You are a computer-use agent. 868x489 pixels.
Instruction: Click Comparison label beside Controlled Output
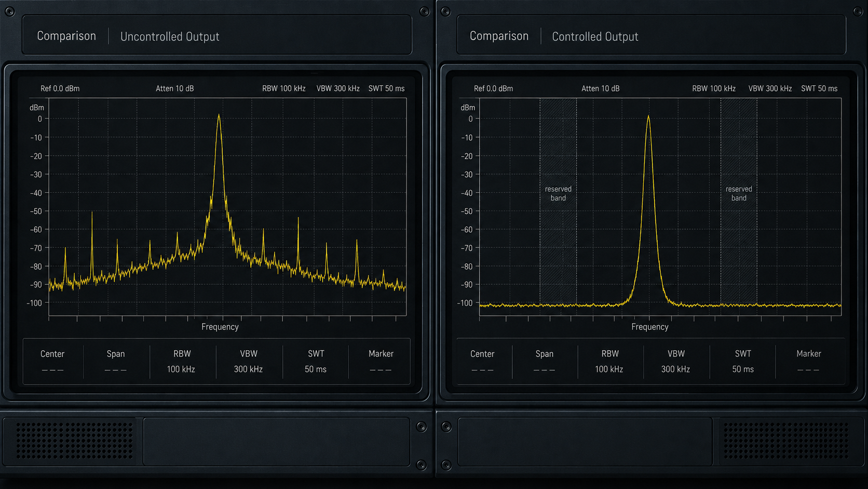[x=499, y=36]
